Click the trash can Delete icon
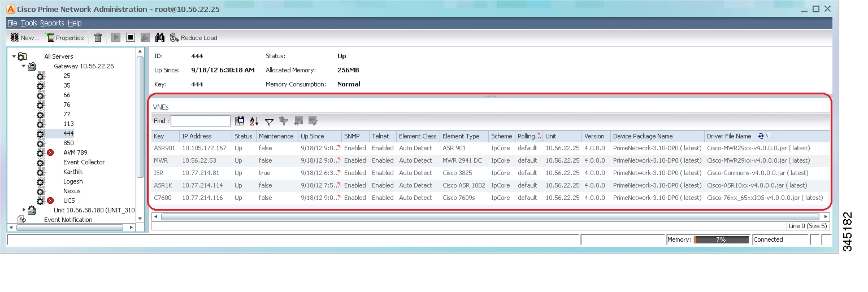 [x=98, y=38]
